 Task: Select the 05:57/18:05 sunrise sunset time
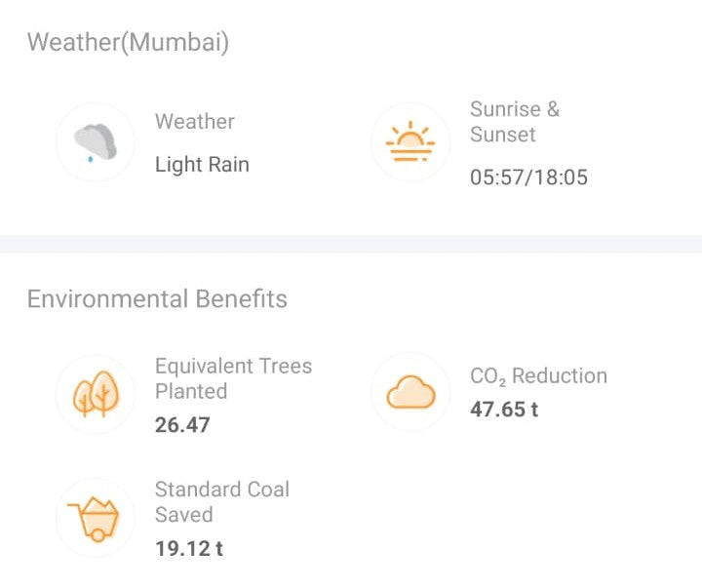[x=528, y=177]
